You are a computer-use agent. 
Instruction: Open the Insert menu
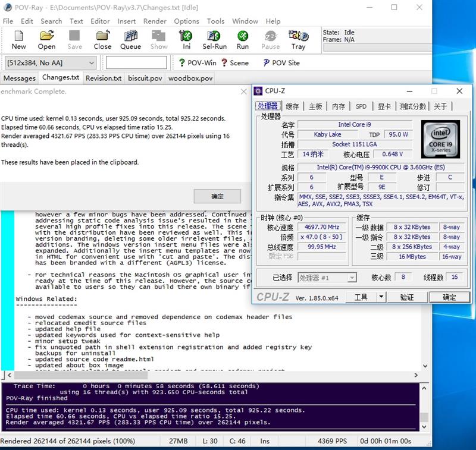click(127, 21)
